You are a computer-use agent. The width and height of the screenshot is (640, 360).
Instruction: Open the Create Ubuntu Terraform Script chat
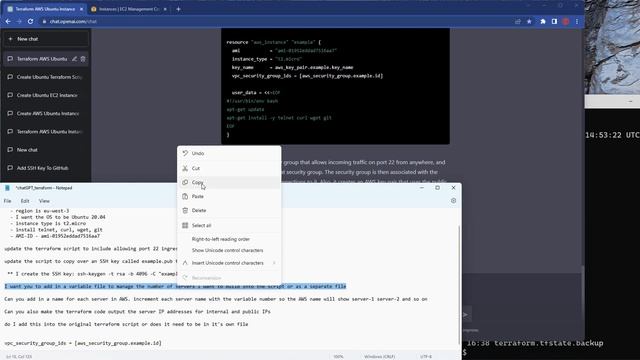(46, 77)
